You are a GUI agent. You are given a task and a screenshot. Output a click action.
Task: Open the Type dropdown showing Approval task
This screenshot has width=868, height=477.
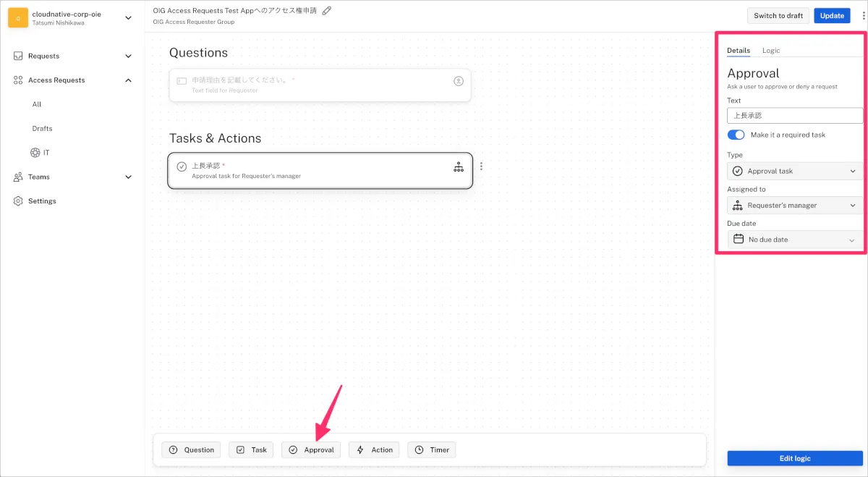click(x=794, y=172)
